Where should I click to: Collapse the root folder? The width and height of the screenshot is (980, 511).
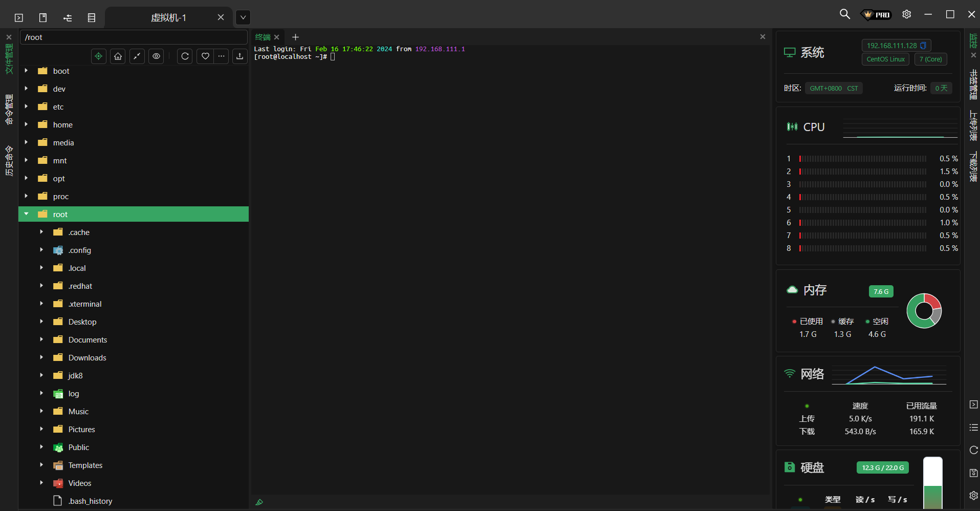(27, 214)
